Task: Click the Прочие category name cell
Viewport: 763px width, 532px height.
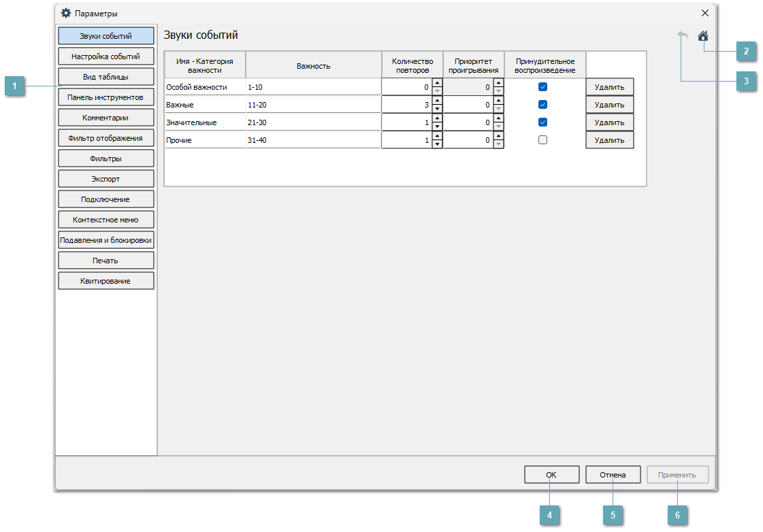Action: 204,140
